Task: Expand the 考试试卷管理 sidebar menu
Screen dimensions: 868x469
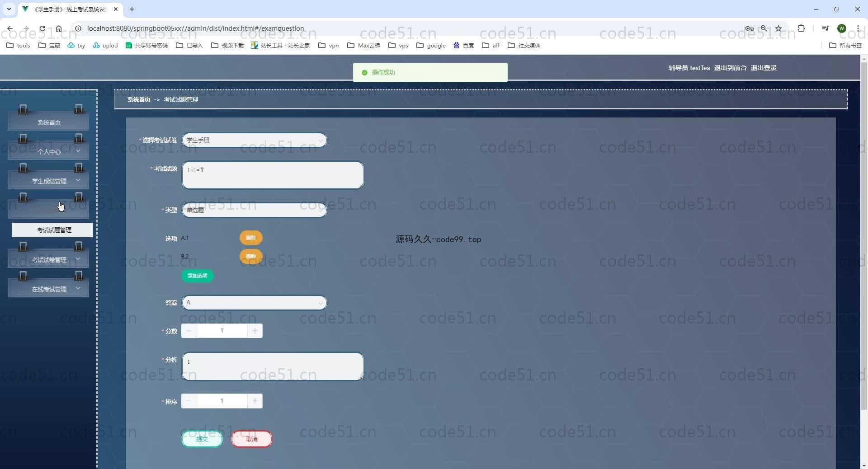Action: [x=48, y=259]
